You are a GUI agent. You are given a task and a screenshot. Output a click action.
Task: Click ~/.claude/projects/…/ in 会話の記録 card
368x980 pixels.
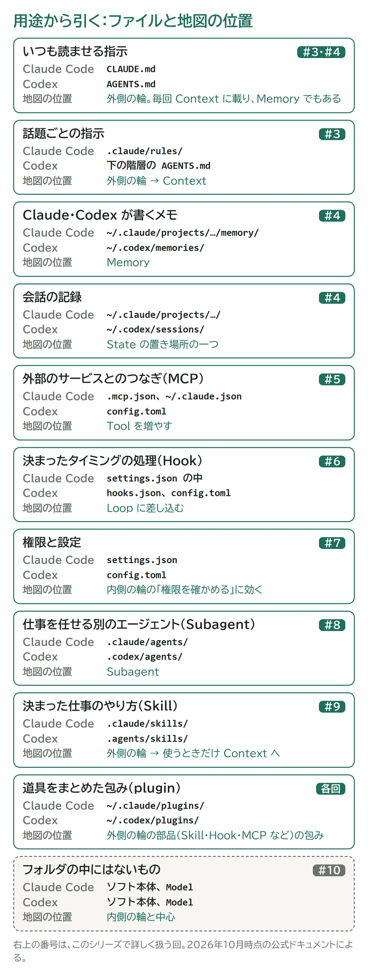point(163,315)
